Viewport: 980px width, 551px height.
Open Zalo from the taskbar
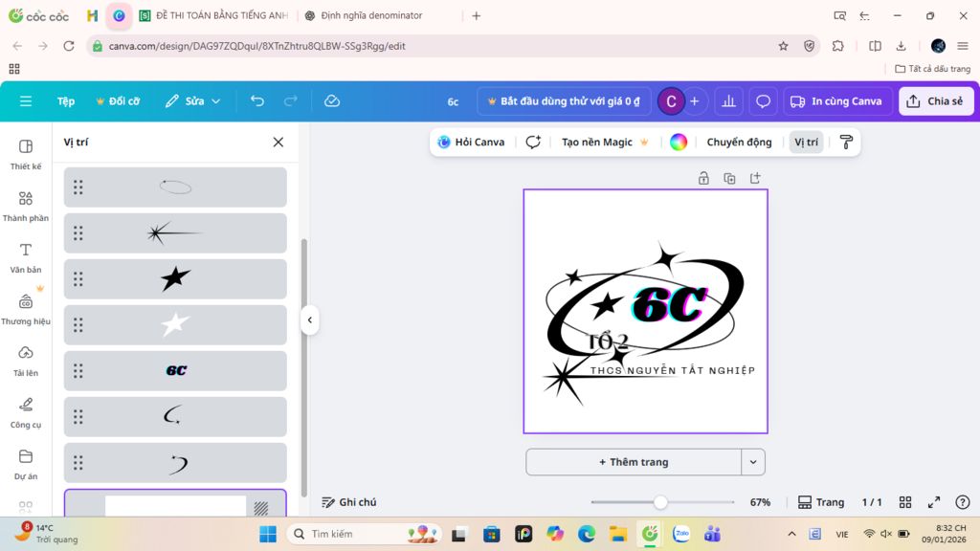pyautogui.click(x=681, y=534)
